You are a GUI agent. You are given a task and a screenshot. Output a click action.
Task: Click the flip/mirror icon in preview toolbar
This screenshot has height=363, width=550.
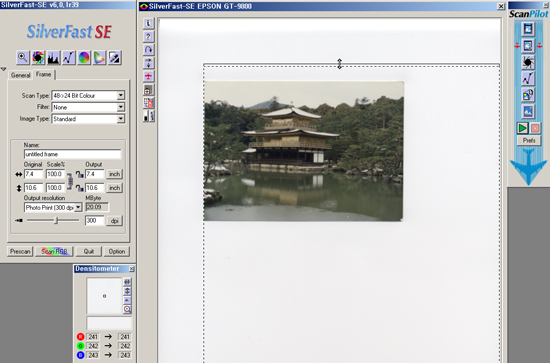[148, 63]
